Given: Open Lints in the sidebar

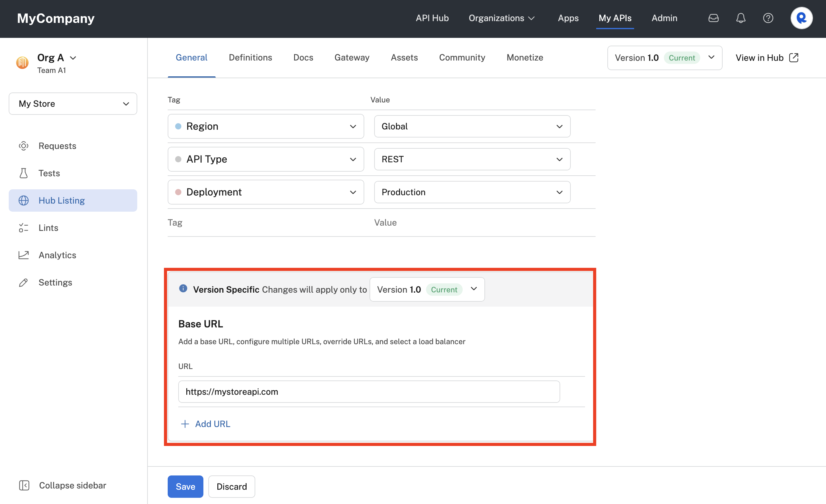Looking at the screenshot, I should (x=73, y=228).
